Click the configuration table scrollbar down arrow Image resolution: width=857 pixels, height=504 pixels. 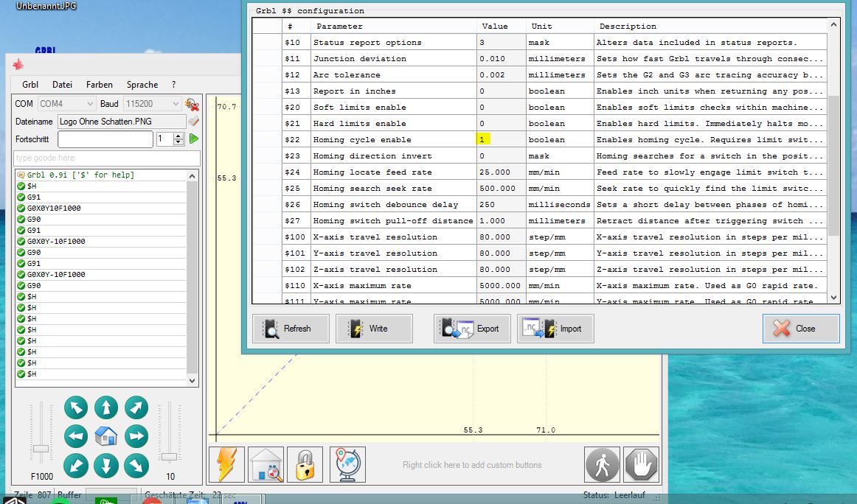click(833, 298)
